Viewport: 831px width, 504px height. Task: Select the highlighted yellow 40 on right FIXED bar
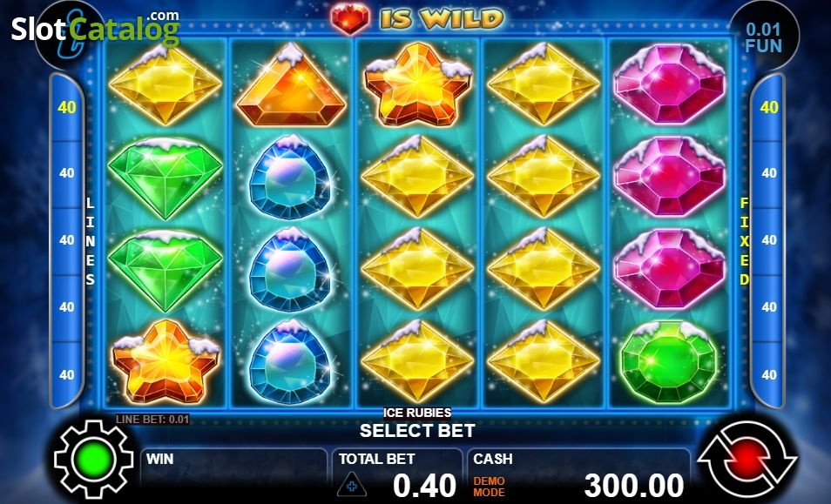click(x=769, y=107)
